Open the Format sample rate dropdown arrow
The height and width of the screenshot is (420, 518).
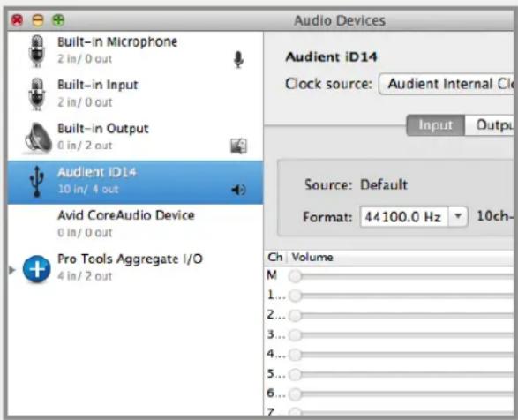pos(458,216)
